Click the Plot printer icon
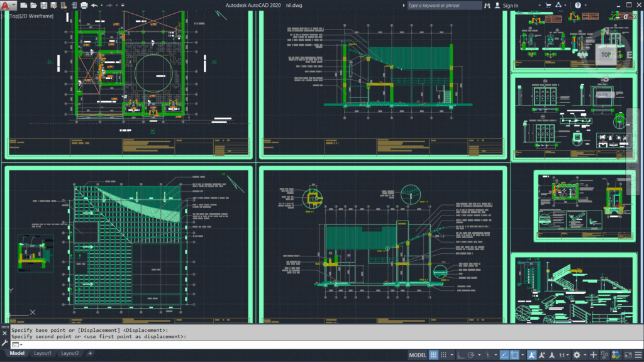Screen dimensions: 644x362 (84, 5)
